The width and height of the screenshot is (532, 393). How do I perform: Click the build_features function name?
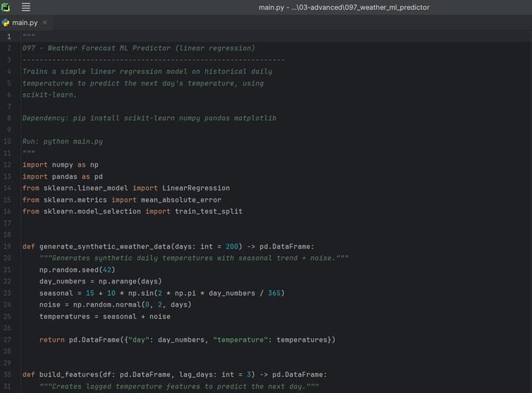pyautogui.click(x=69, y=374)
